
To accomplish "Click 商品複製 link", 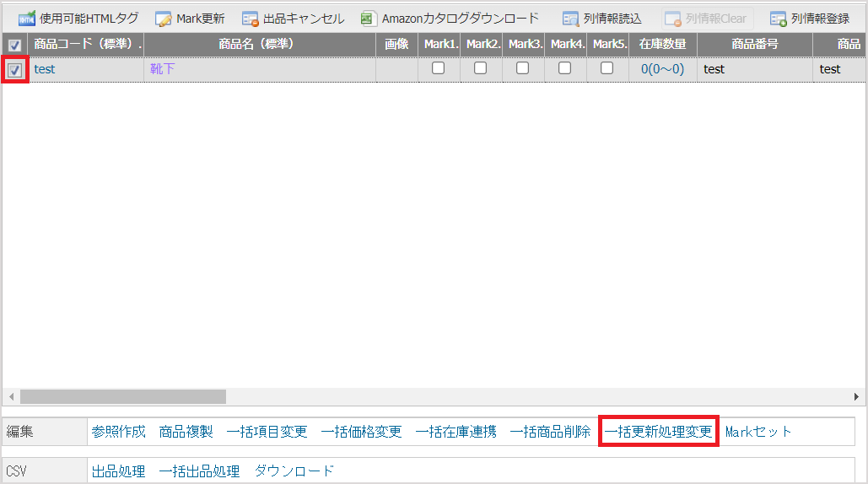I will point(186,432).
